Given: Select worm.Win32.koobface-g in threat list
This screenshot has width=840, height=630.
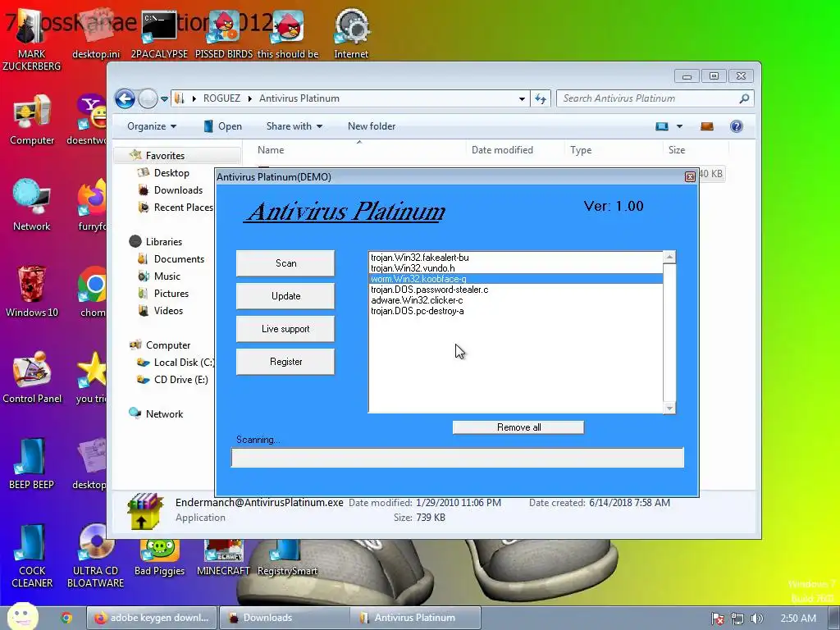Looking at the screenshot, I should pos(517,279).
